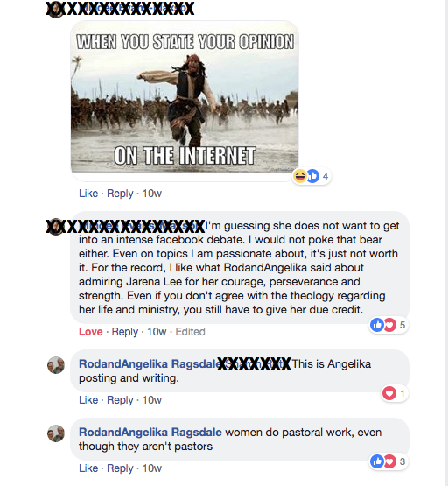Viewport: 448px width, 486px height.
Task: Reply to the pastoral work comment
Action: [120, 468]
